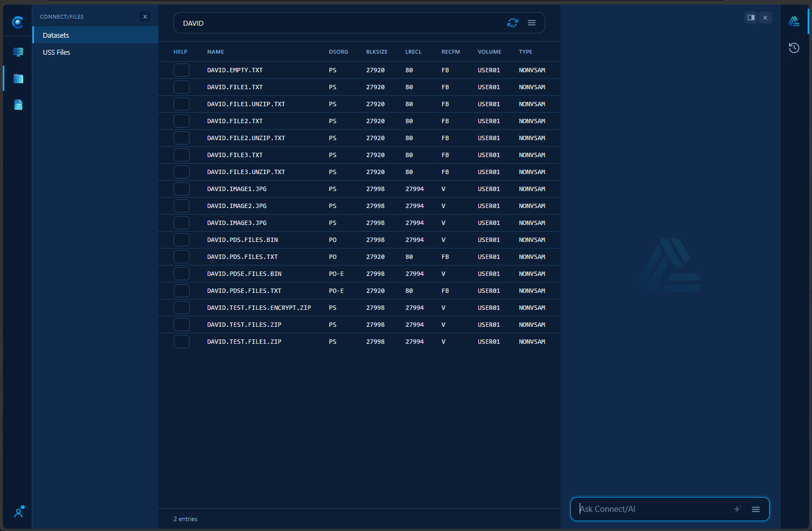812x531 pixels.
Task: Open the menu icon in the Ask Connect/AI box
Action: [x=756, y=509]
